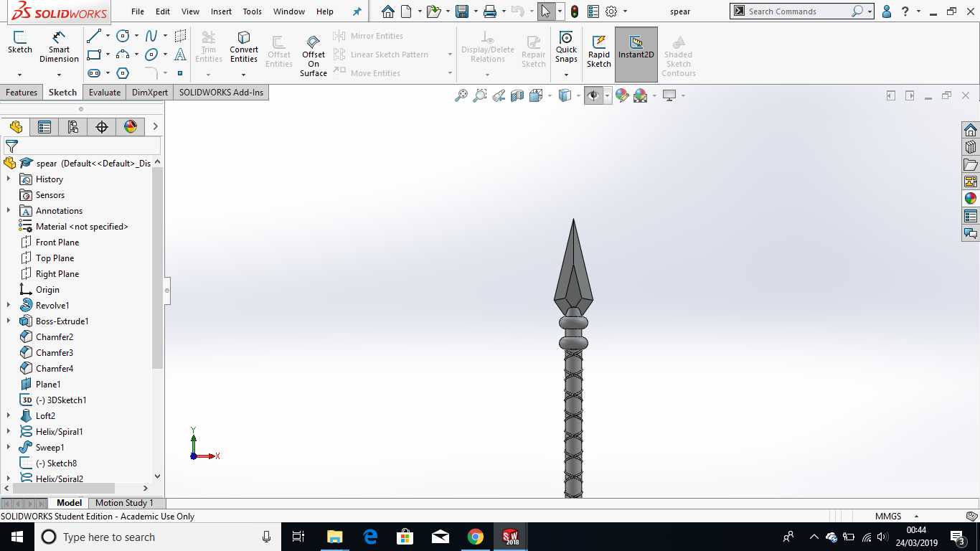The height and width of the screenshot is (551, 980).
Task: Open Convert Entities dropdown arrow
Action: 244,74
